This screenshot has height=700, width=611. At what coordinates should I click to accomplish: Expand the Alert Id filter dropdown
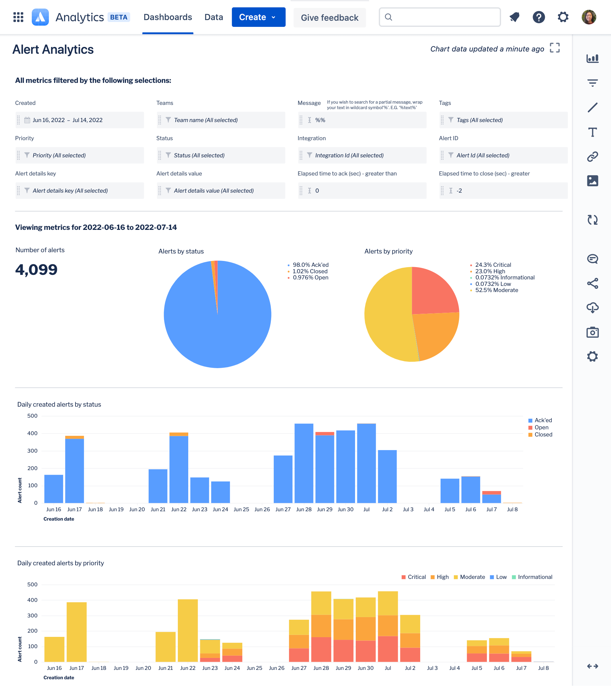[x=503, y=155]
